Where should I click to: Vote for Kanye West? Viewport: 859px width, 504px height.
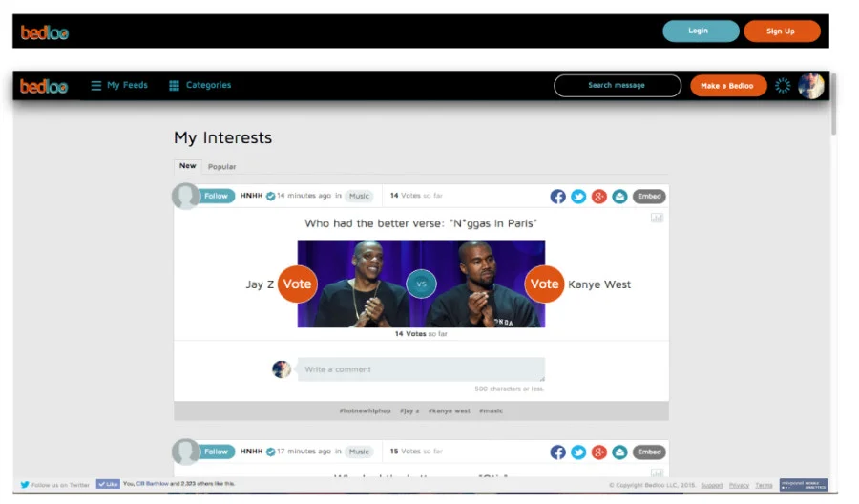[544, 283]
